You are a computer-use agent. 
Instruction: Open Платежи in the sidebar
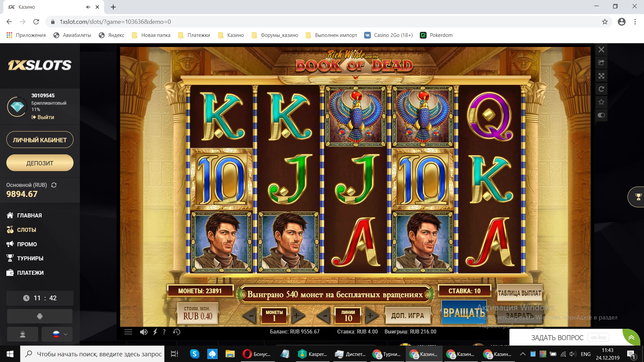tap(25, 273)
